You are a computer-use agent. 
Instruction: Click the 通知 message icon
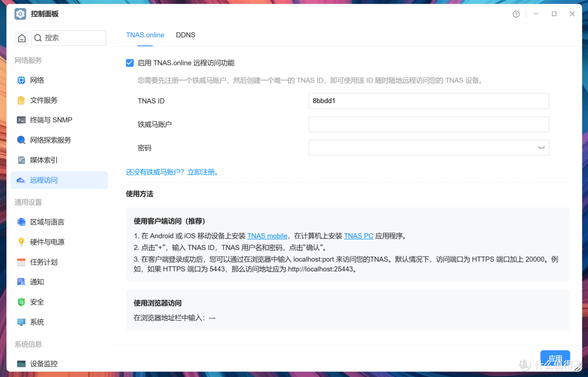pos(21,282)
